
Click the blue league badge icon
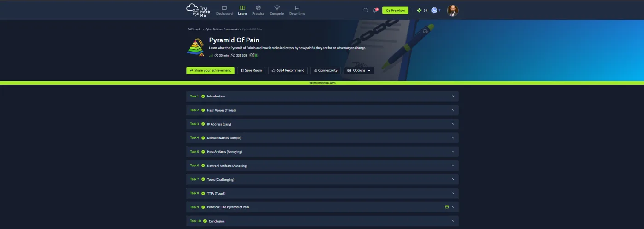pyautogui.click(x=434, y=10)
